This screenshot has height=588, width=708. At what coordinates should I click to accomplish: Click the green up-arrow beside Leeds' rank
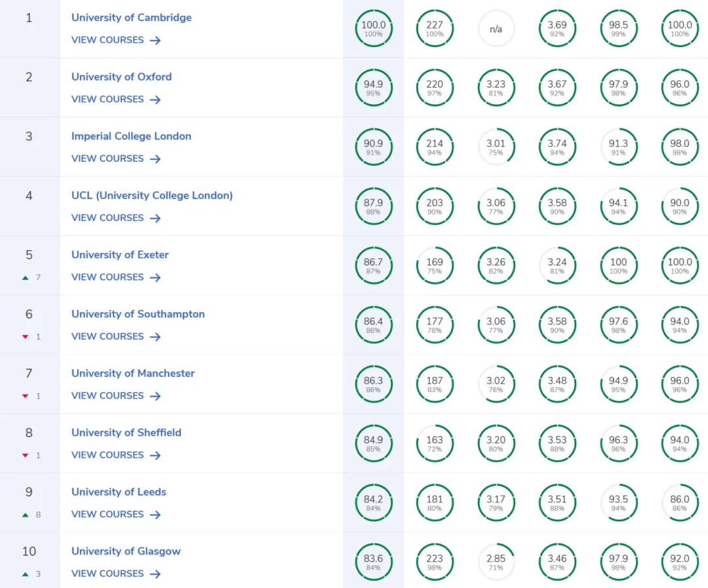click(26, 515)
